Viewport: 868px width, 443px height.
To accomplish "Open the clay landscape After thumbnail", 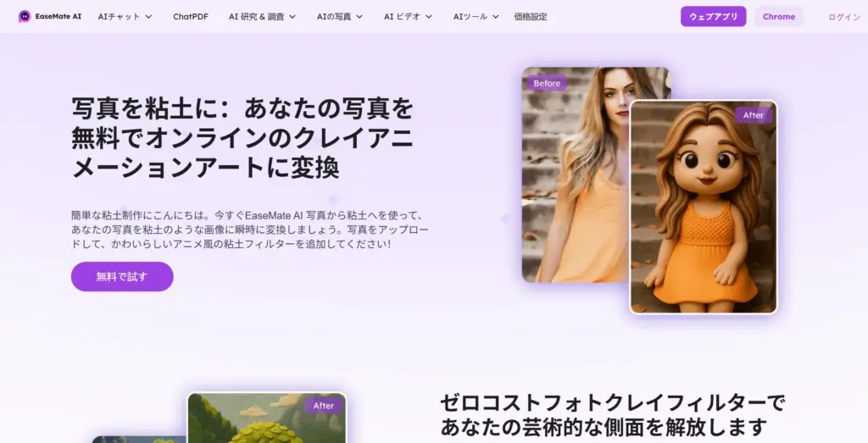I will 267,418.
